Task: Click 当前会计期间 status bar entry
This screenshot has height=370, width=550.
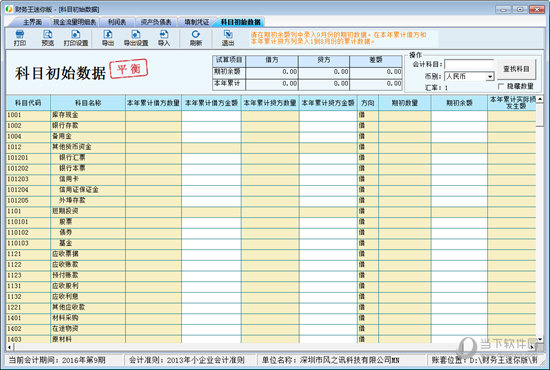Action: pyautogui.click(x=57, y=360)
